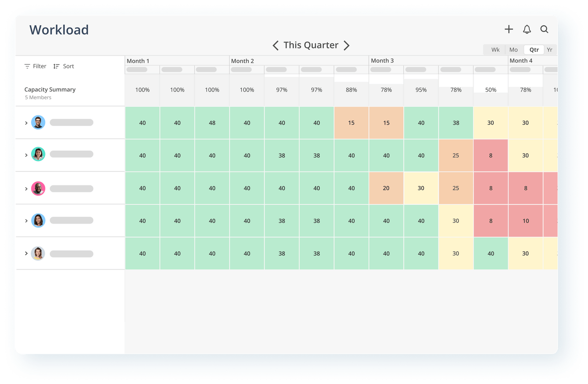Select the Qtr view tab
Viewport: 588px width, 384px height.
(533, 50)
